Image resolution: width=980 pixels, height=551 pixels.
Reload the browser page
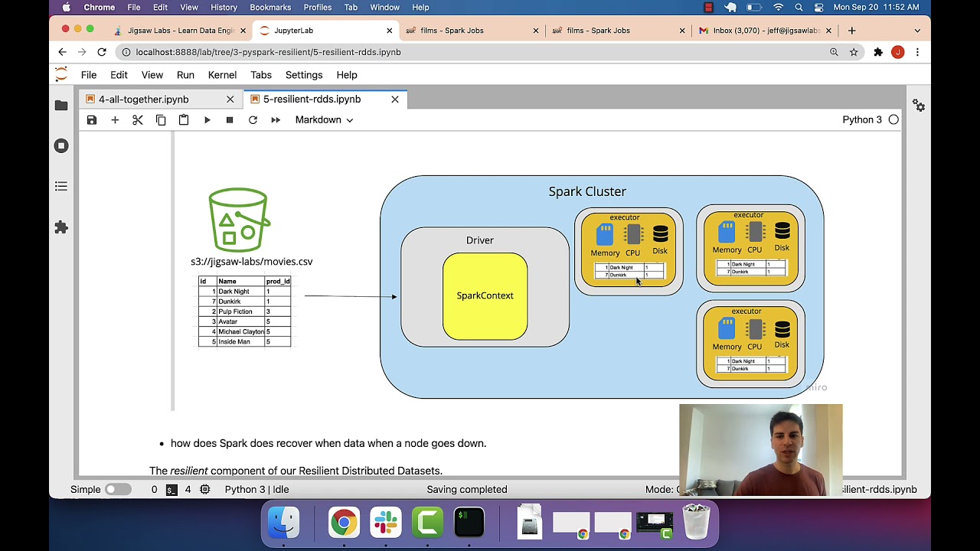click(102, 52)
